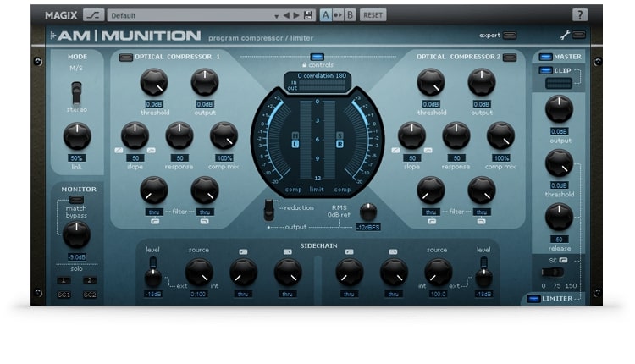Screen dimensions: 635x364
Task: Solo compressor 2 in Monitor
Action: (x=90, y=280)
